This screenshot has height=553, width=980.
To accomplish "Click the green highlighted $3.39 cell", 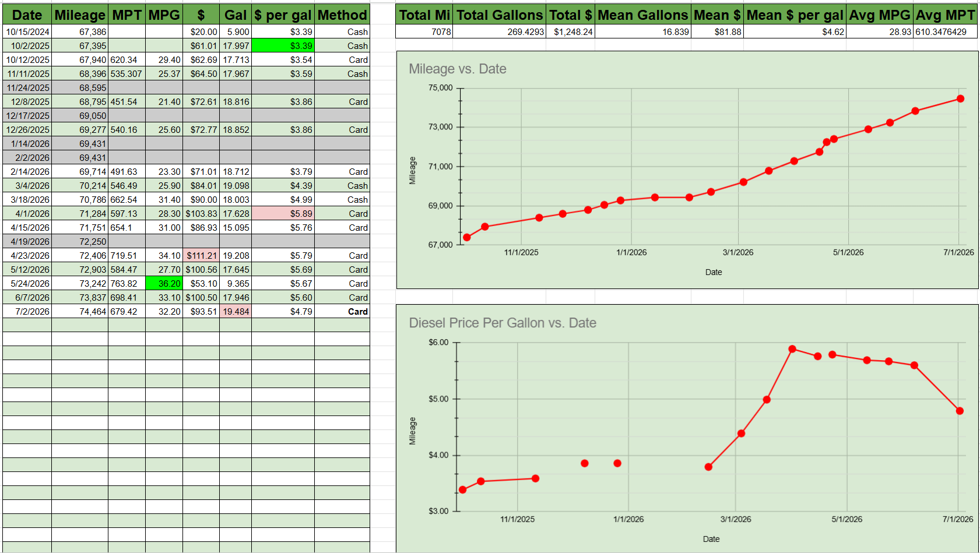I will [x=283, y=45].
